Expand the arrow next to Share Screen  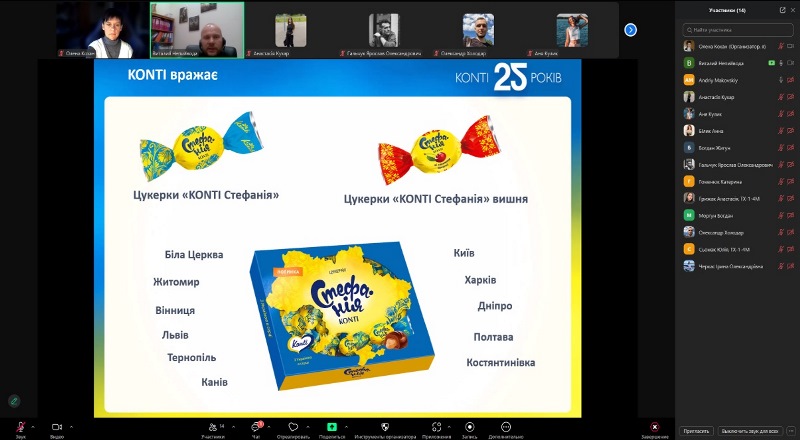(x=346, y=427)
